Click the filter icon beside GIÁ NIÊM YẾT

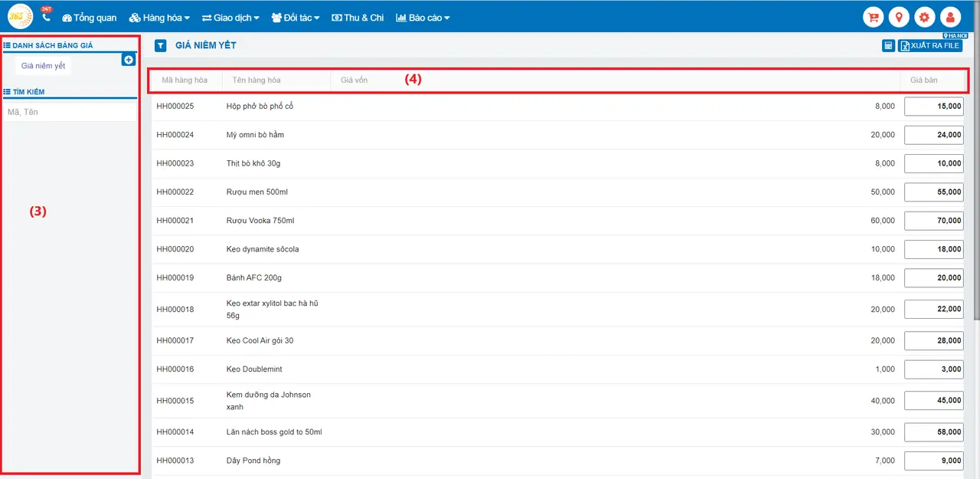coord(160,46)
